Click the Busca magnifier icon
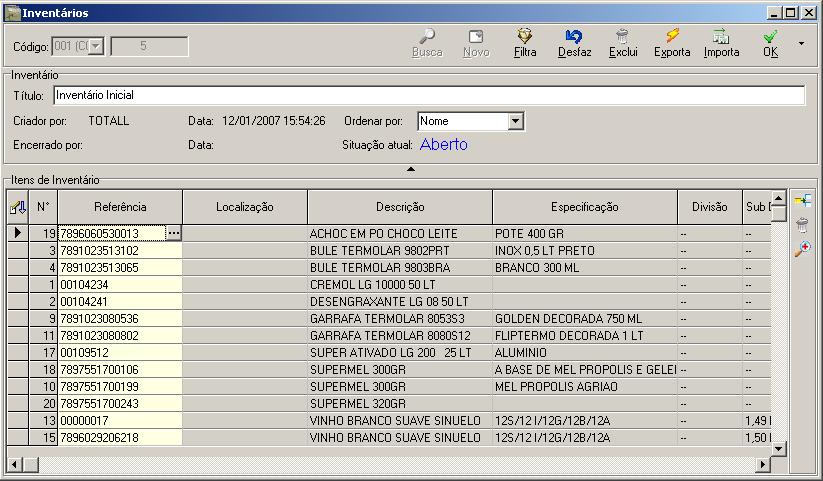The image size is (823, 481). coord(427,36)
